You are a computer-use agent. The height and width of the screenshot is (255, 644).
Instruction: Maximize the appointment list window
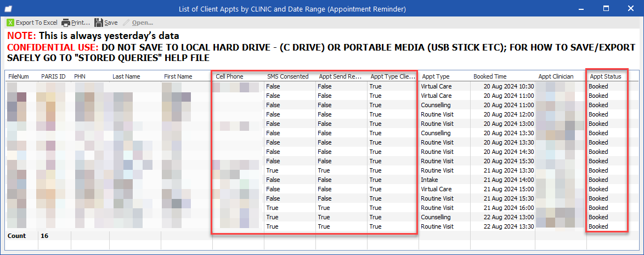606,8
